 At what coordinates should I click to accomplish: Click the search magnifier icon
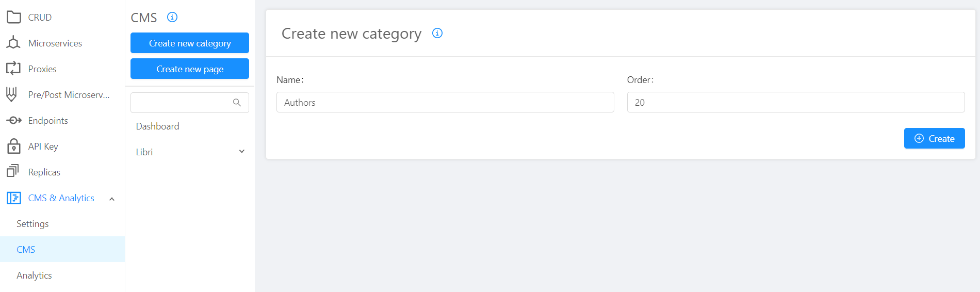point(237,102)
